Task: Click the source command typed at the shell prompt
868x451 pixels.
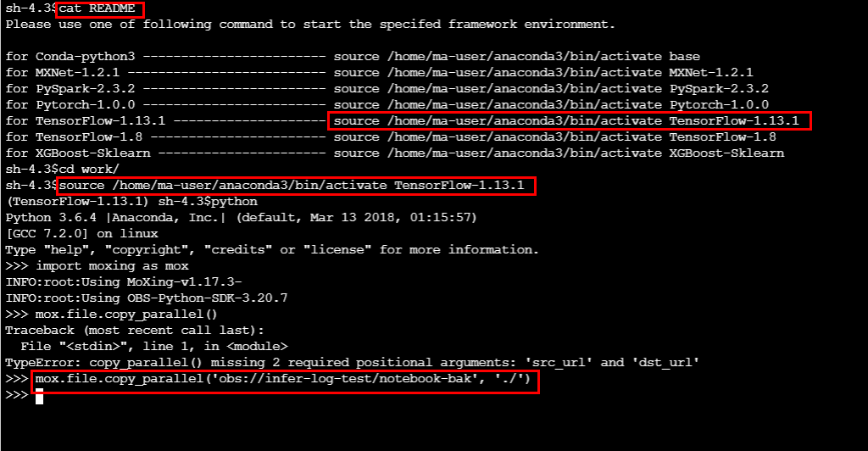Action: click(297, 186)
